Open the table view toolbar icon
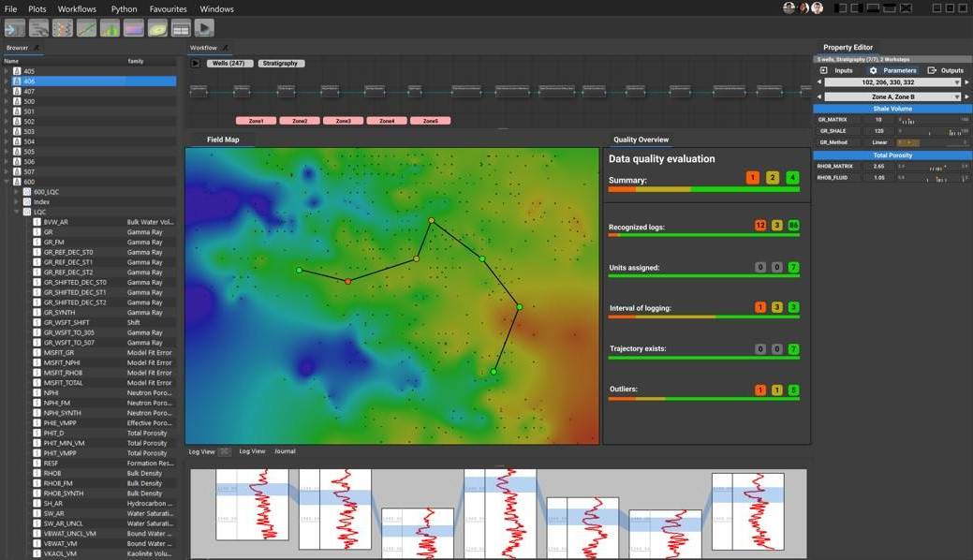This screenshot has height=560, width=973. (181, 29)
